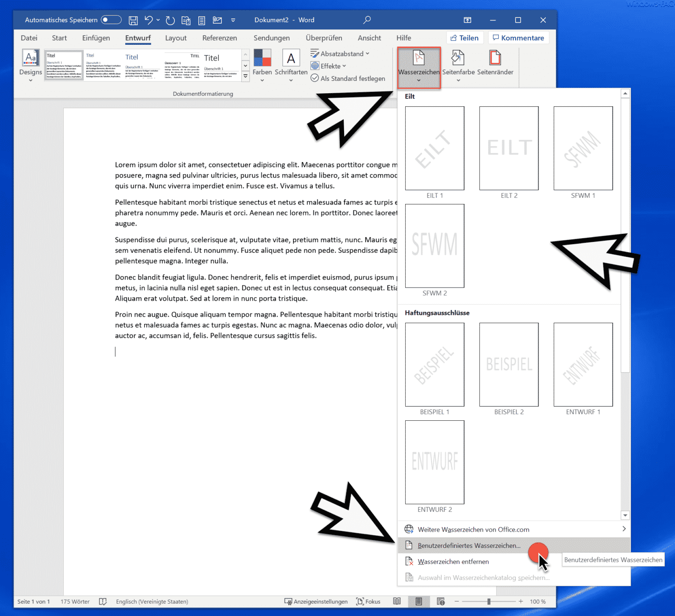Switch to Lesemodus in the status bar
This screenshot has width=675, height=616.
(397, 601)
